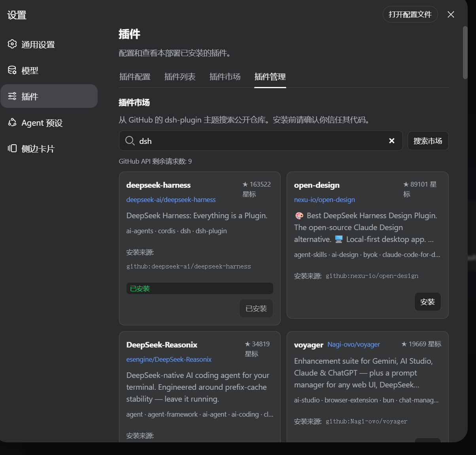Viewport: 476px width, 455px height.
Task: Click the ★ 34819 星标 count
Action: pyautogui.click(x=258, y=349)
